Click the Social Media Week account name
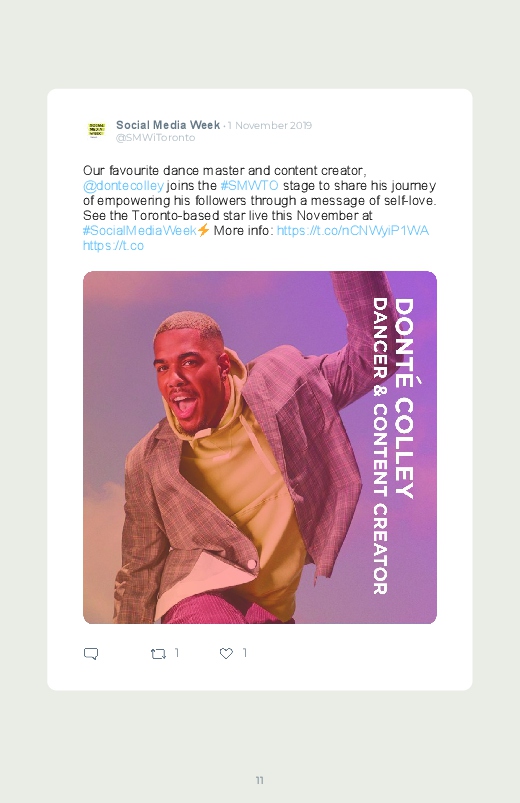 (168, 125)
